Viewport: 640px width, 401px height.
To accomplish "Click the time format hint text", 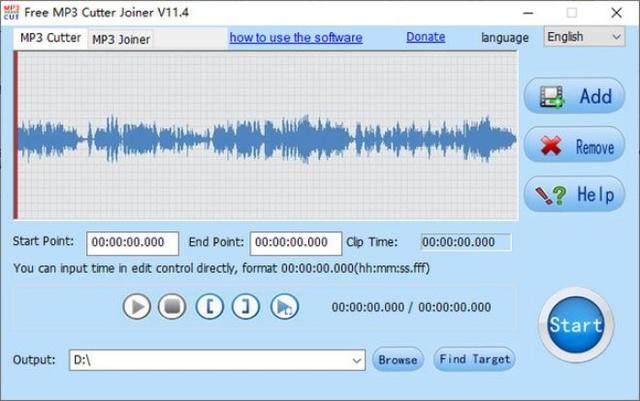I will pyautogui.click(x=222, y=268).
